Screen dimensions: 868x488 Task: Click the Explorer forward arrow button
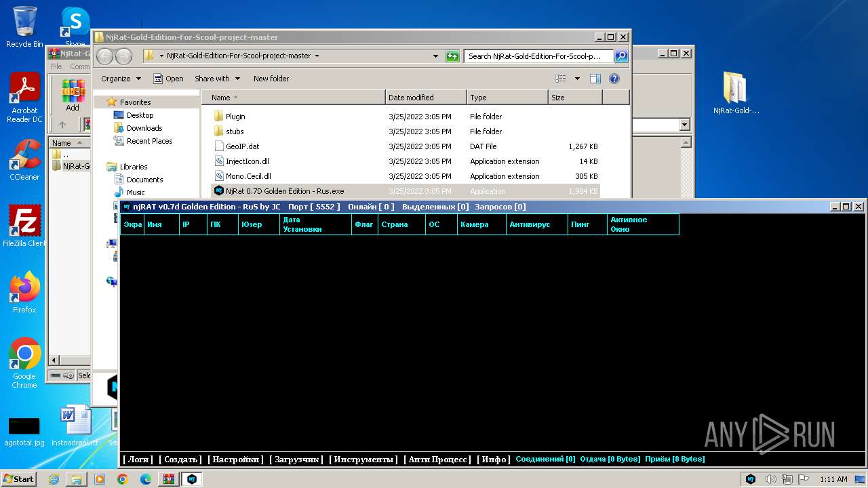[x=123, y=56]
